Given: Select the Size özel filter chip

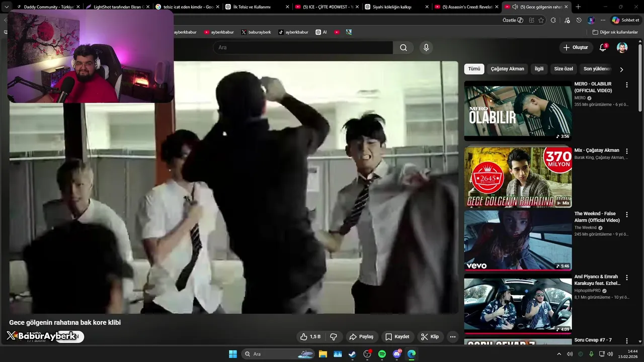Looking at the screenshot, I should tap(563, 69).
